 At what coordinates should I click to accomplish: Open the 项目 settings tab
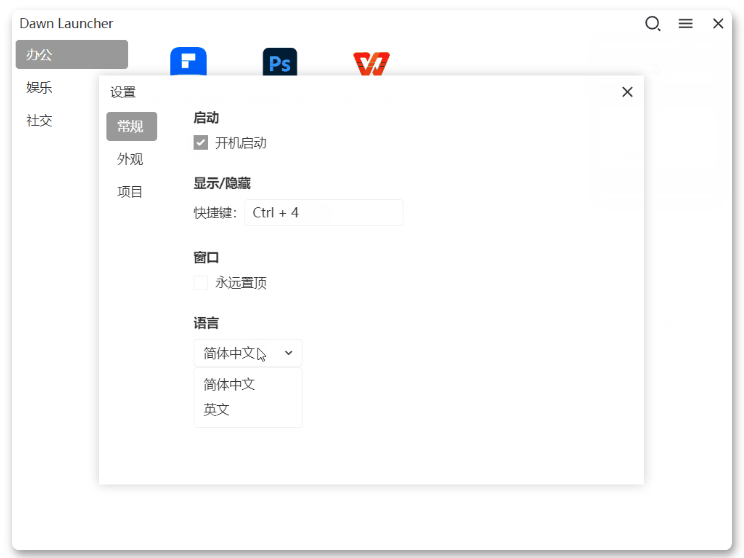pyautogui.click(x=131, y=192)
